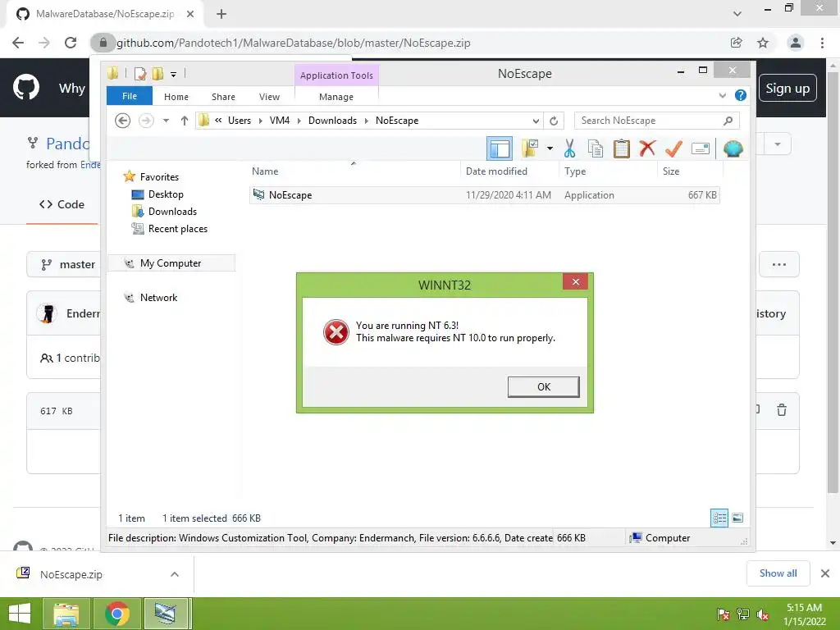Click the Copy icon in toolbar
840x630 pixels.
596,148
